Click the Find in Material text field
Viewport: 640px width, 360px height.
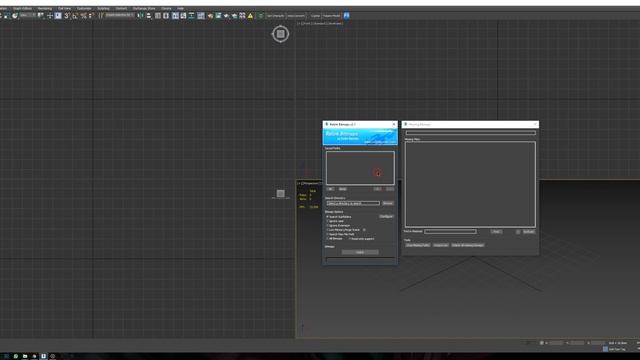pyautogui.click(x=450, y=231)
